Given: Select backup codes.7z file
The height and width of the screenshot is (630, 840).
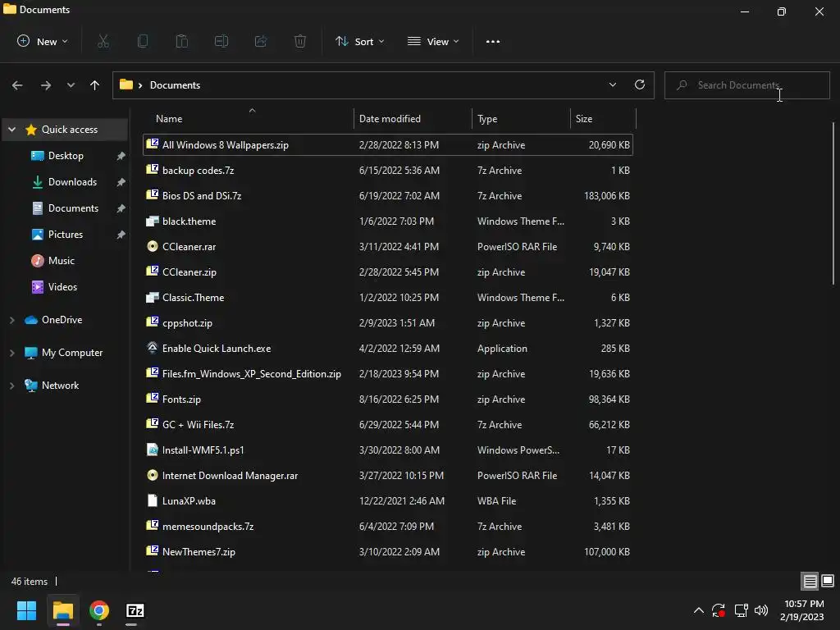Looking at the screenshot, I should click(x=388, y=170).
